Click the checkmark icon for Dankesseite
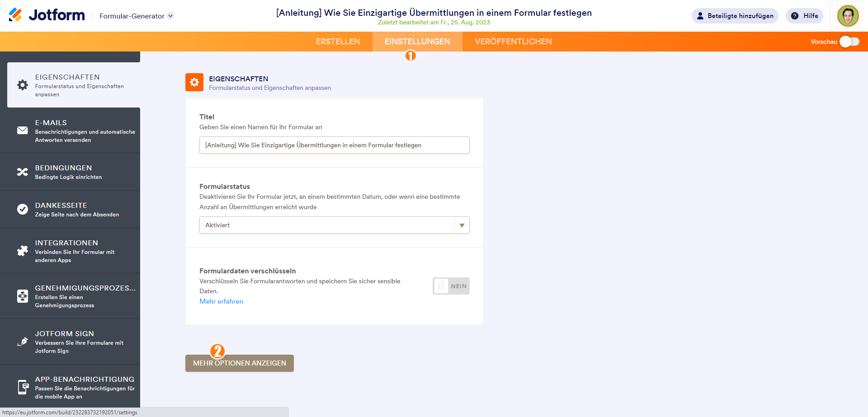The width and height of the screenshot is (868, 417). click(23, 209)
